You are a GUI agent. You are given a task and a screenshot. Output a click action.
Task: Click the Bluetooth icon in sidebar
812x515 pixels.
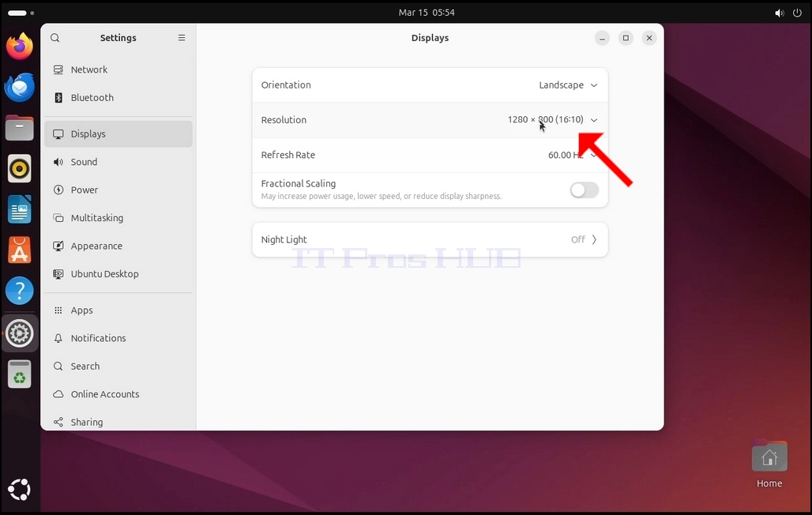coord(58,97)
